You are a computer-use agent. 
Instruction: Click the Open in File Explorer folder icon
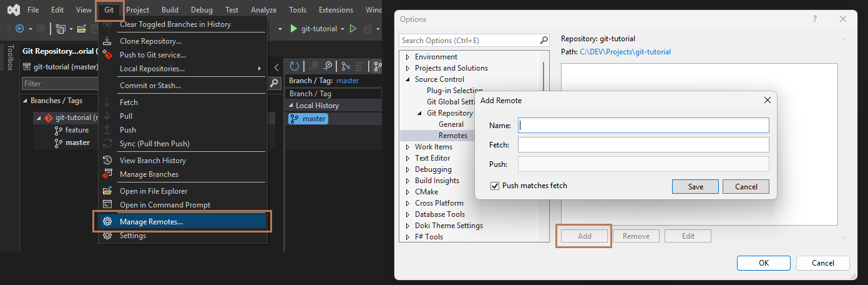pos(107,191)
